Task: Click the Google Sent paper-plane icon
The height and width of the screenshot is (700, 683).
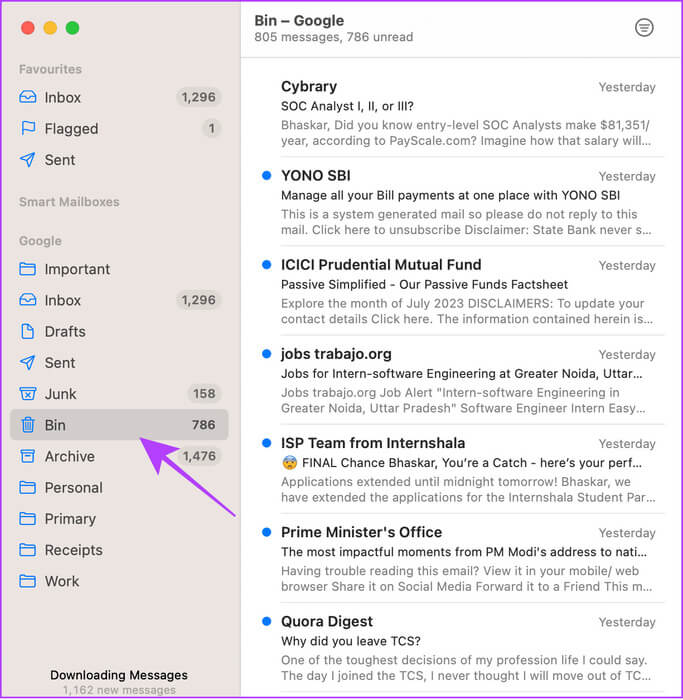Action: coord(28,362)
